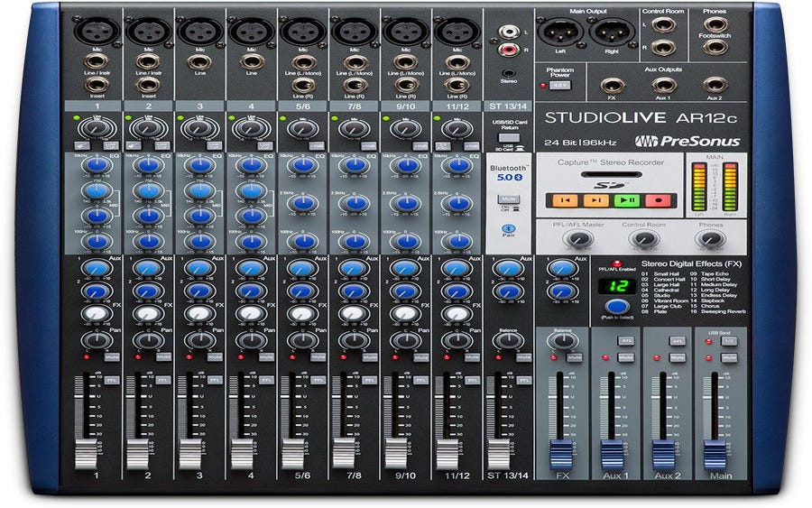Click 'Long Delay' in the effects list
The height and width of the screenshot is (508, 812).
point(715,290)
